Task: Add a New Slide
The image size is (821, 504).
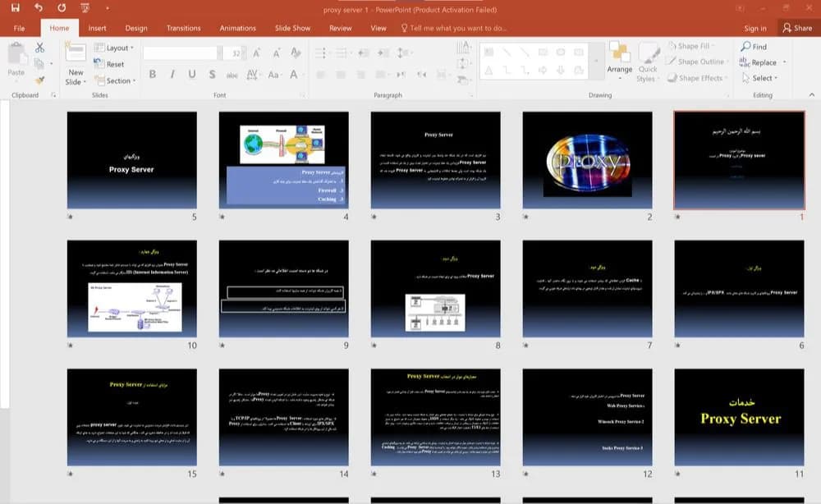Action: 76,64
